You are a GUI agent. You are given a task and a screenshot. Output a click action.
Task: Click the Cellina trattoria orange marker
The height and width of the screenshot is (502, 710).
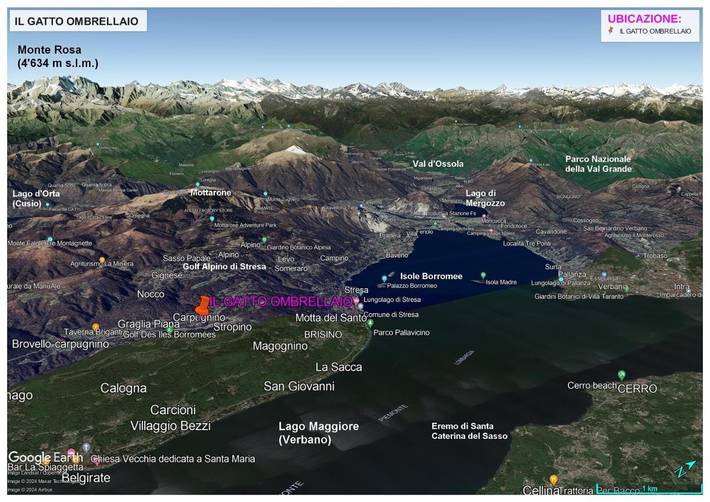point(553,479)
